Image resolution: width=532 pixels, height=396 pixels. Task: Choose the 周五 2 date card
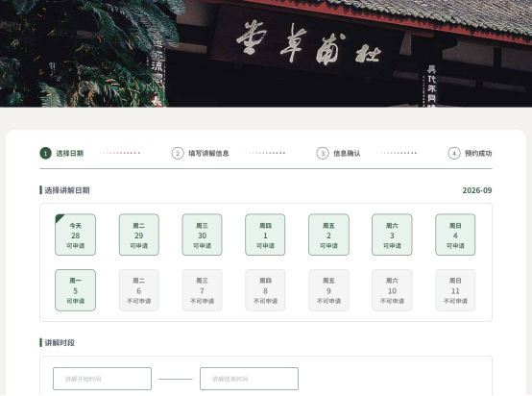click(x=328, y=235)
